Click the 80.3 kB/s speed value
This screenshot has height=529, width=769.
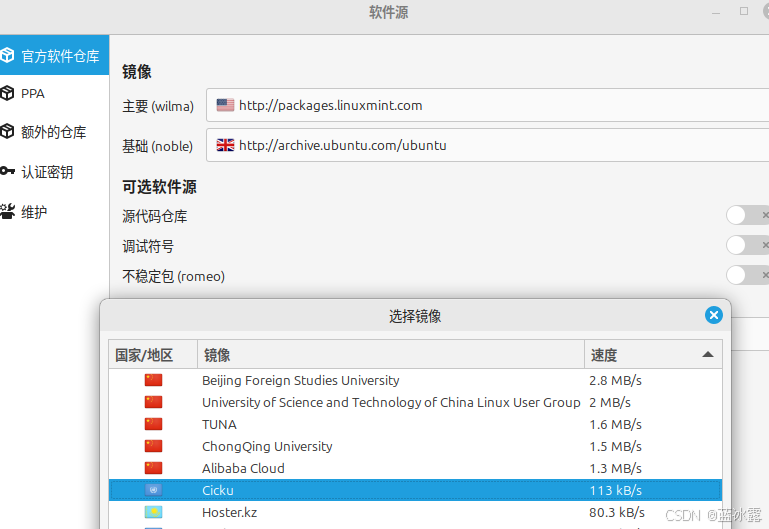(x=617, y=512)
